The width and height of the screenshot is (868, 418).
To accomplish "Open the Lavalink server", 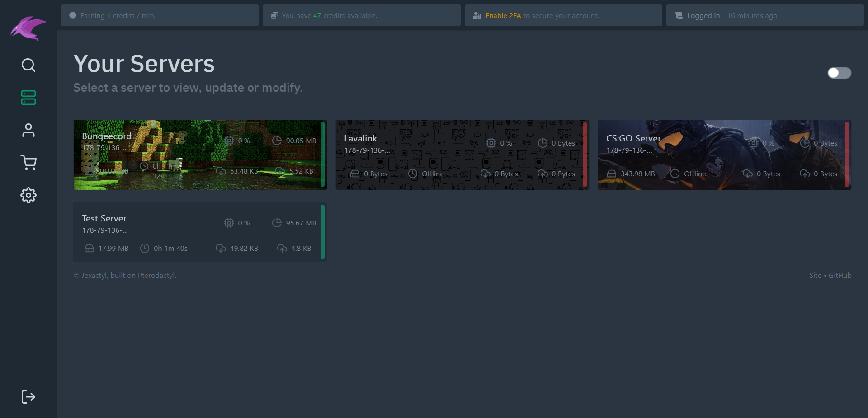I will (x=462, y=154).
